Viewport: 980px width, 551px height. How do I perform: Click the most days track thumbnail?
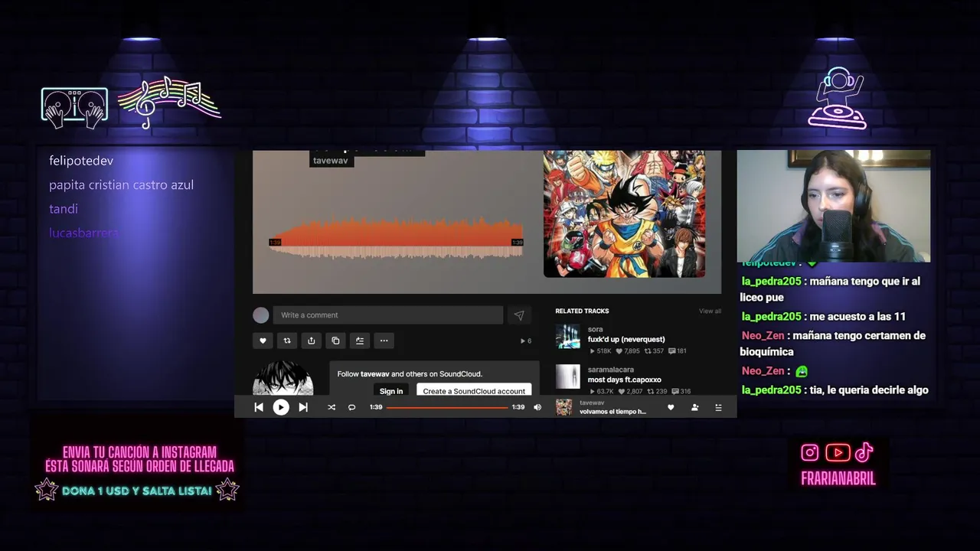568,377
